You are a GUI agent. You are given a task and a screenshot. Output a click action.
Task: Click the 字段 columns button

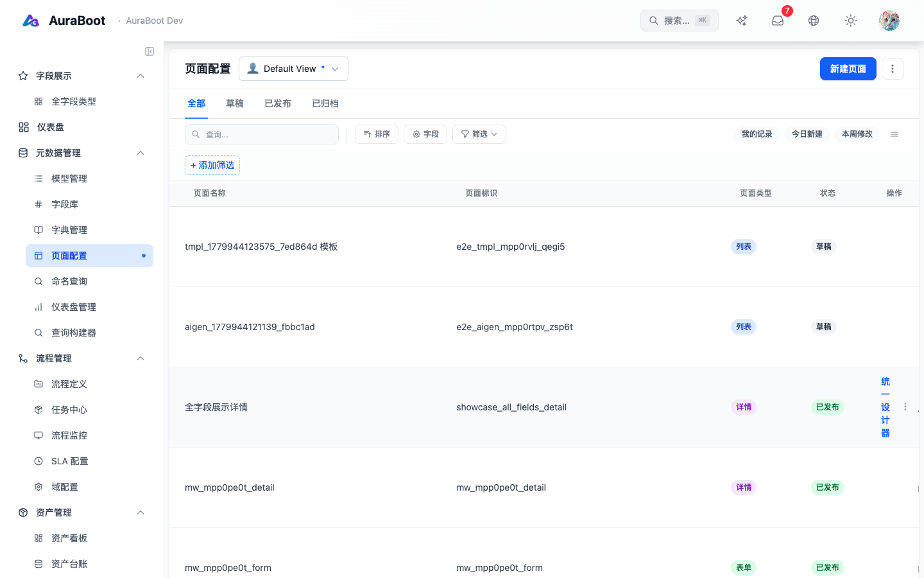(x=425, y=134)
